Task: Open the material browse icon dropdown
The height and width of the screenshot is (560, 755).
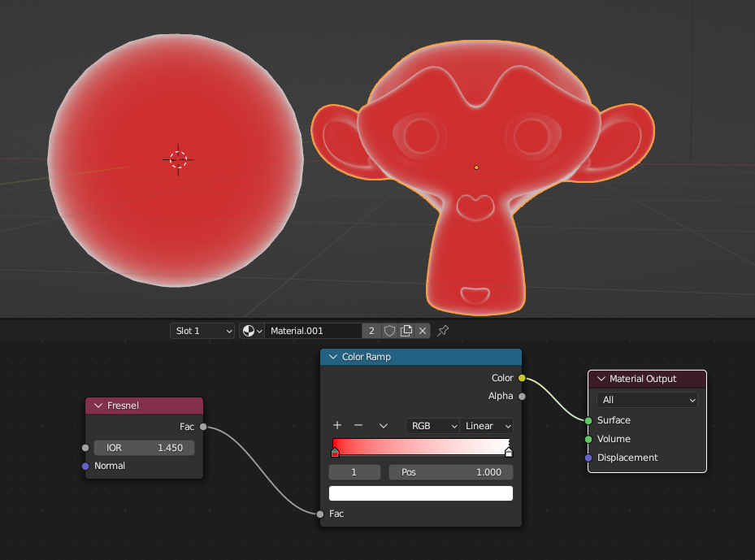Action: click(252, 331)
